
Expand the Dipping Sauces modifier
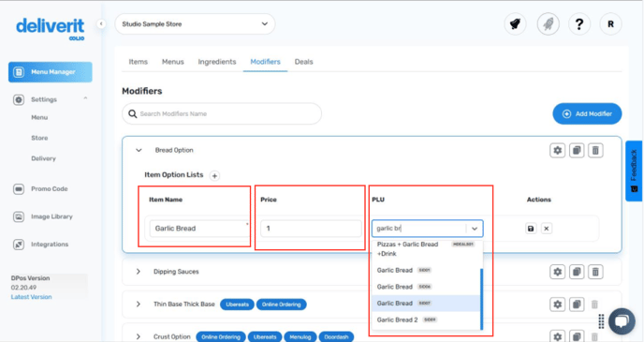tap(139, 272)
